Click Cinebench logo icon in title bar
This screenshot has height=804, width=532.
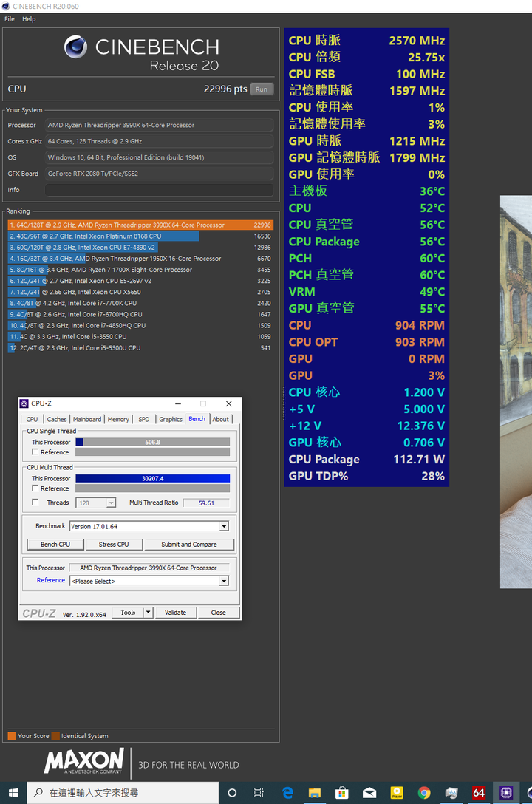coord(6,6)
